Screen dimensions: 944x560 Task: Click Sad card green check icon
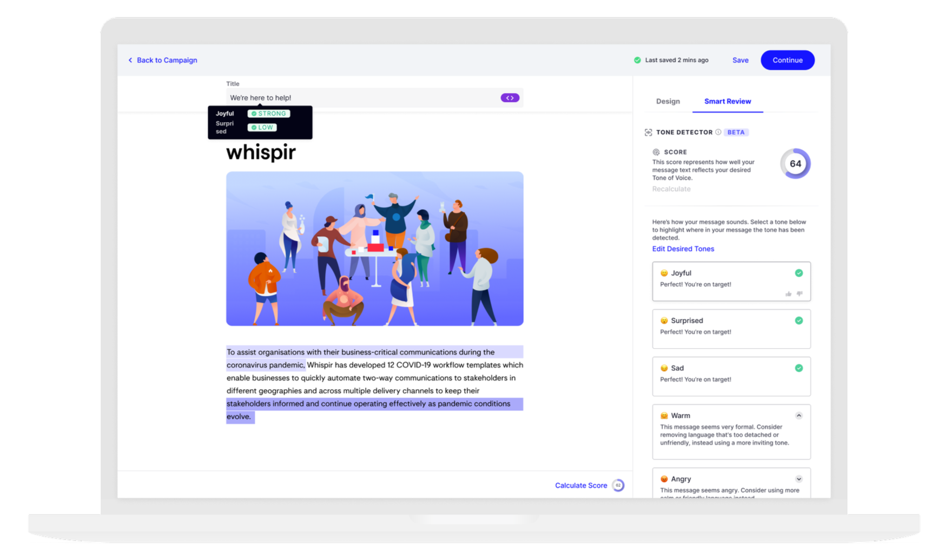798,368
